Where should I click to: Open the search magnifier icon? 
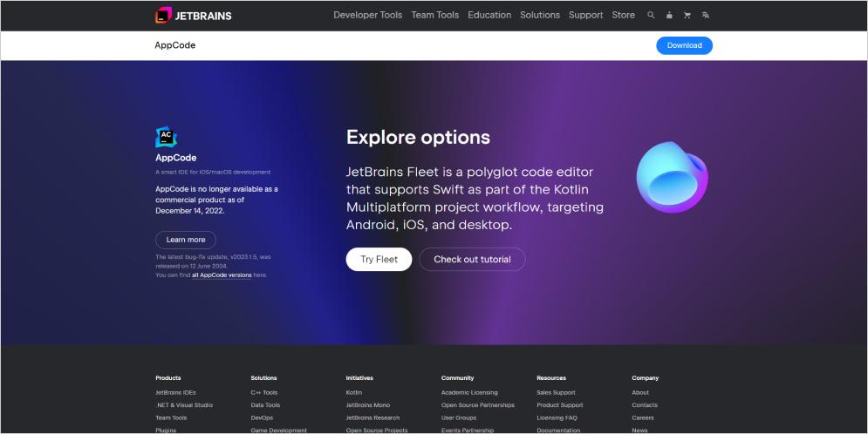tap(651, 15)
